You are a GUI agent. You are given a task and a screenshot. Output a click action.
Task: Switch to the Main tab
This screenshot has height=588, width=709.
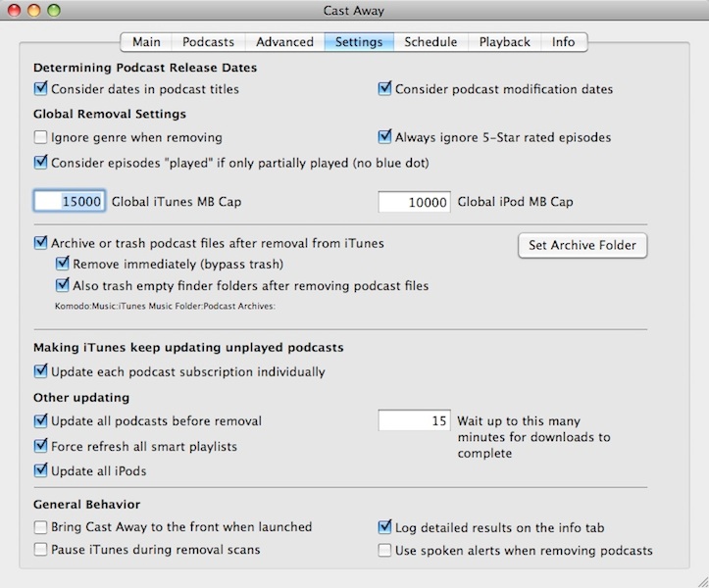click(146, 42)
